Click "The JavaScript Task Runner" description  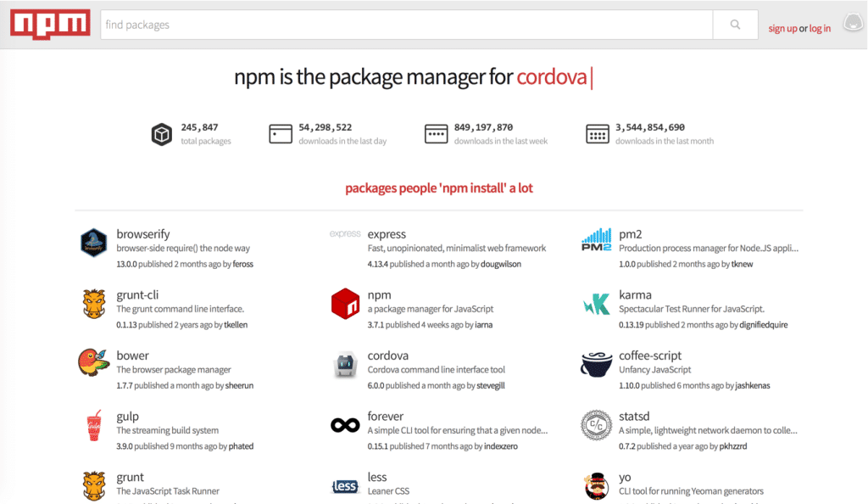(x=168, y=491)
